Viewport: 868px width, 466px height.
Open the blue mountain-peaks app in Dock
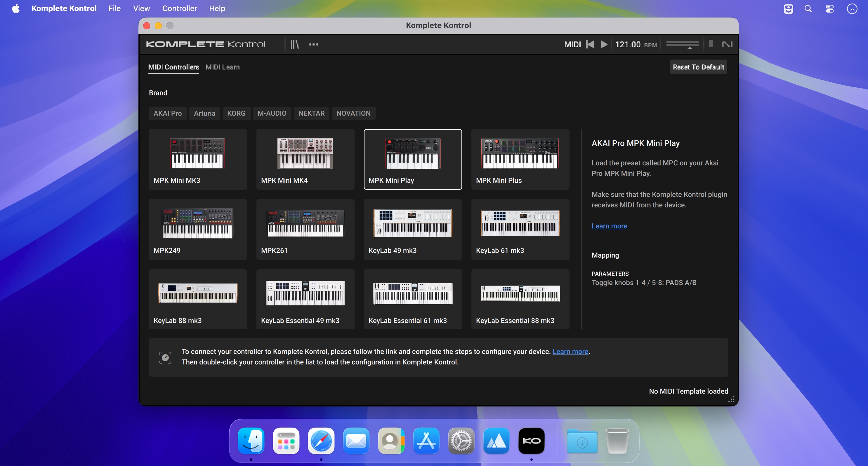click(496, 441)
